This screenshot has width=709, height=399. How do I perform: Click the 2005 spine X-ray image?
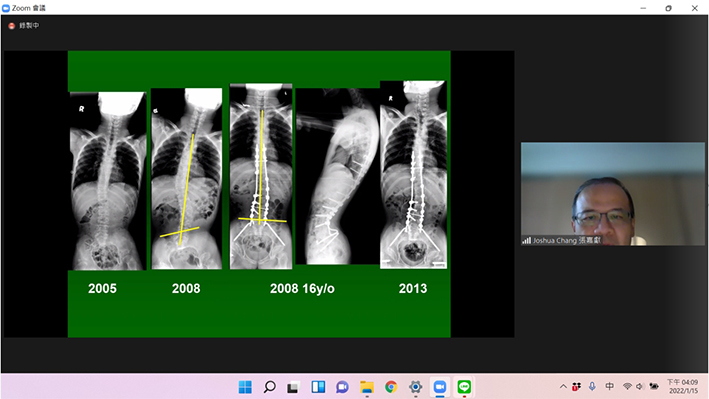108,181
